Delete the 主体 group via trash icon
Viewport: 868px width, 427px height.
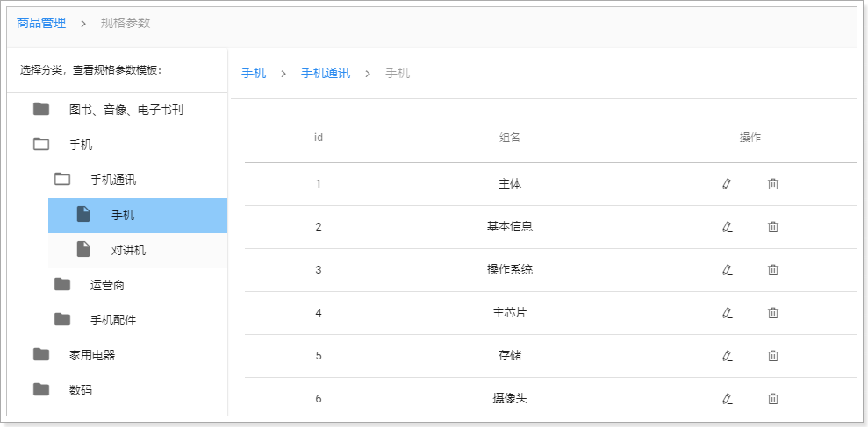click(773, 184)
